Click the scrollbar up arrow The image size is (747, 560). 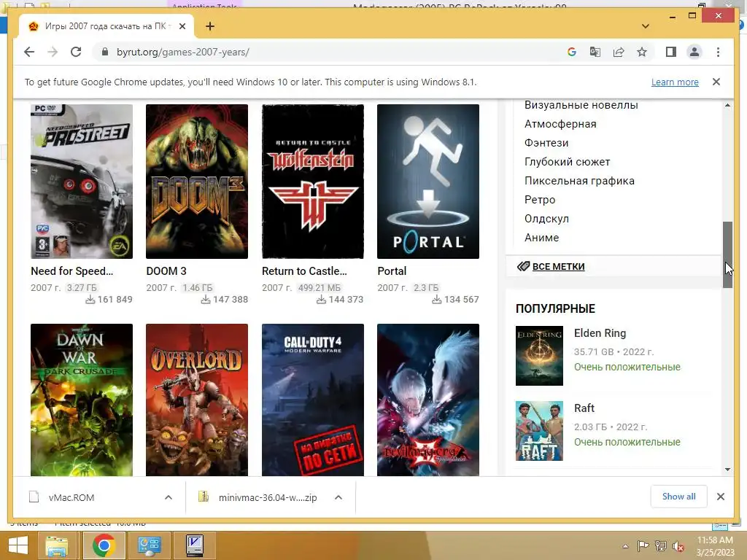coord(727,105)
